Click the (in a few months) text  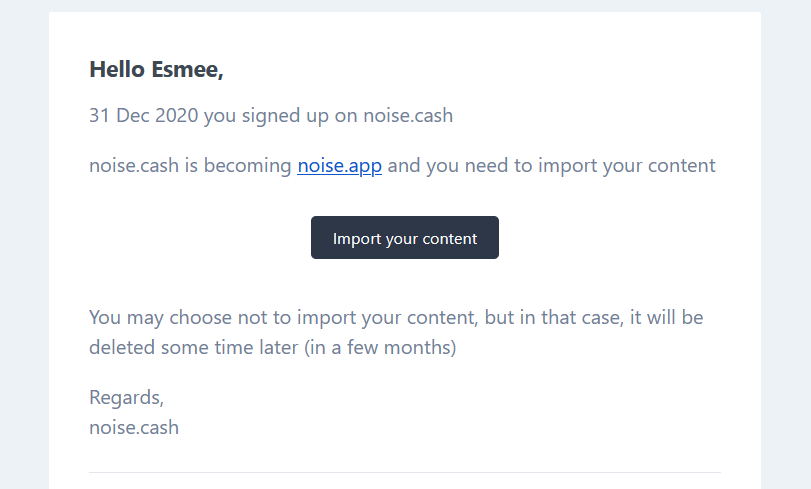tap(380, 347)
